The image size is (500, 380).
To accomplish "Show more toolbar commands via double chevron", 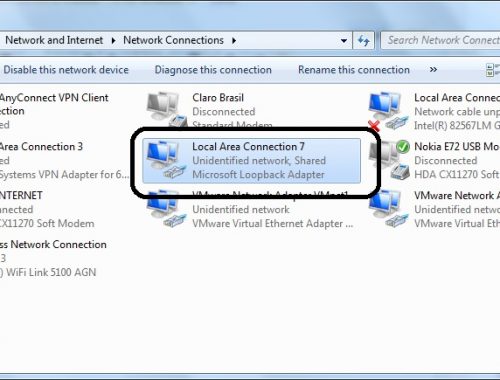I will point(433,70).
